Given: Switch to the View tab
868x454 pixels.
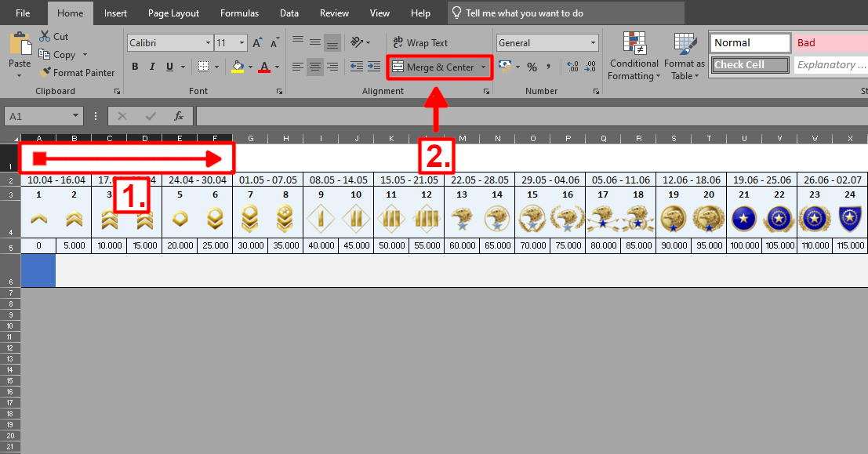Looking at the screenshot, I should pyautogui.click(x=380, y=13).
